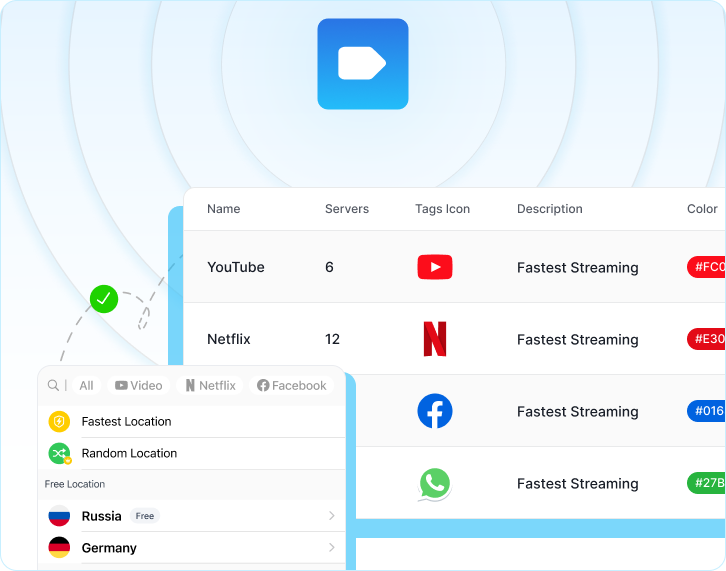Click the green WhatsApp color tag

coord(706,483)
